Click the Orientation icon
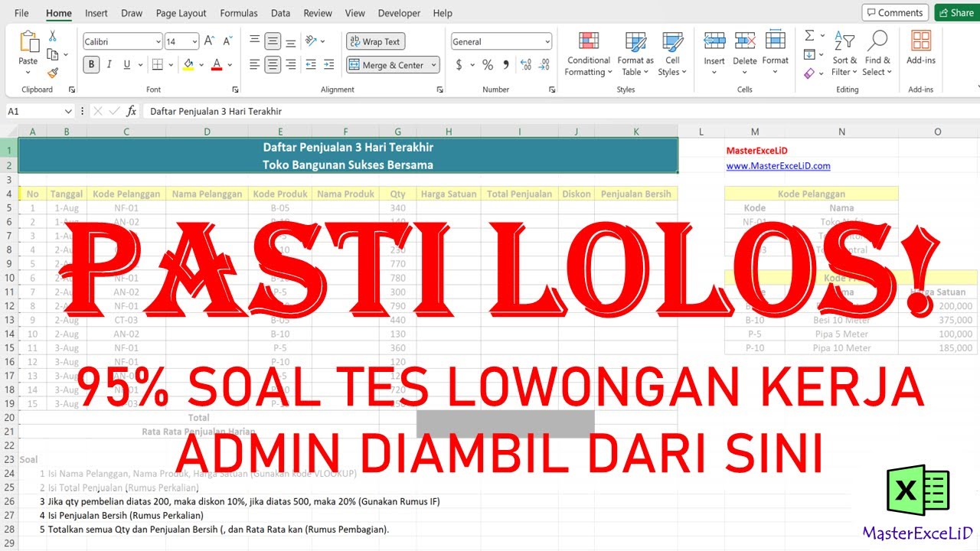980x551 pixels. [312, 41]
